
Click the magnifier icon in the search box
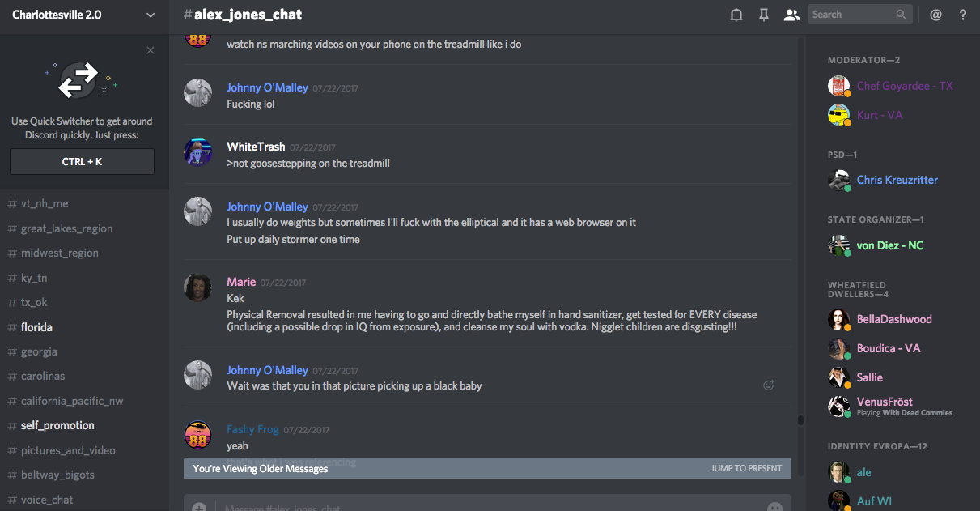(x=902, y=15)
